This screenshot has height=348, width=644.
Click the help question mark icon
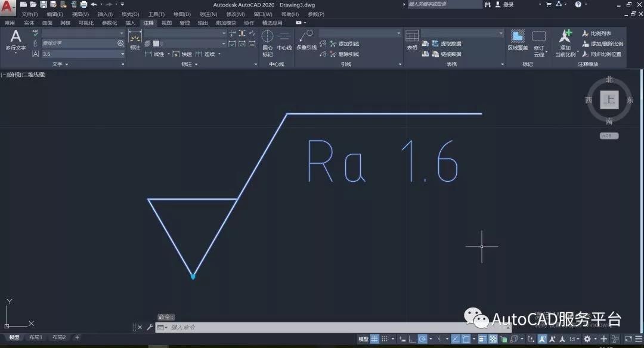pos(578,4)
